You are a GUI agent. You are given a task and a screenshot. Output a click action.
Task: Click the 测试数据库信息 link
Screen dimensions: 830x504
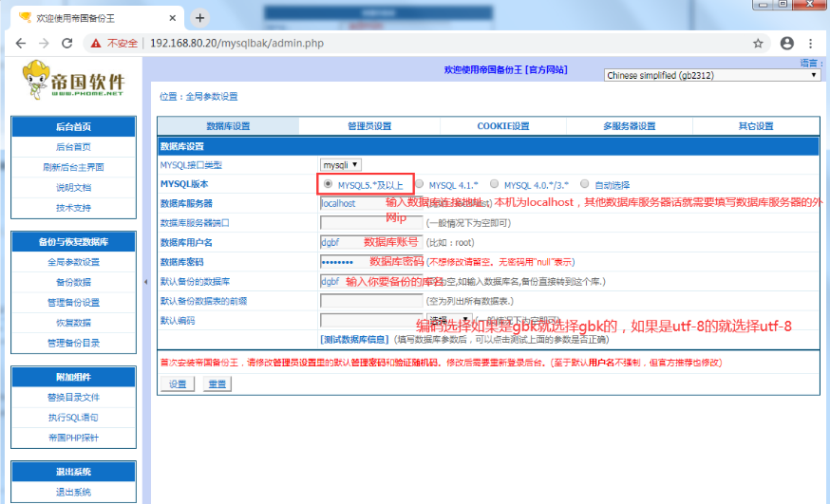pos(356,339)
